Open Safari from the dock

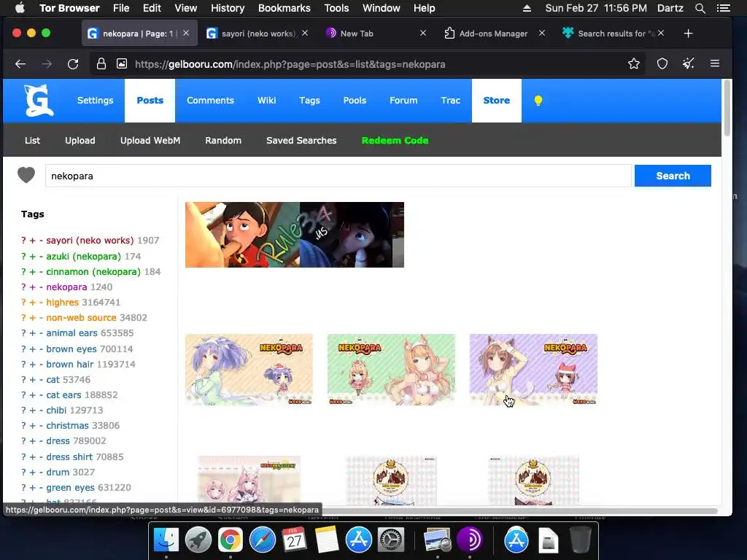click(263, 540)
